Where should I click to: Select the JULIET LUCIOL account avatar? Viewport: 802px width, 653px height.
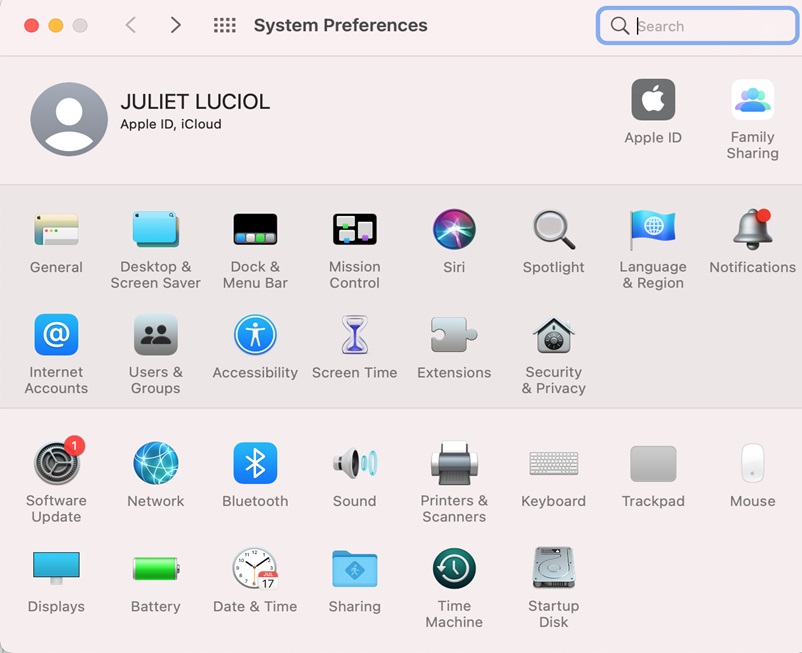(x=69, y=119)
